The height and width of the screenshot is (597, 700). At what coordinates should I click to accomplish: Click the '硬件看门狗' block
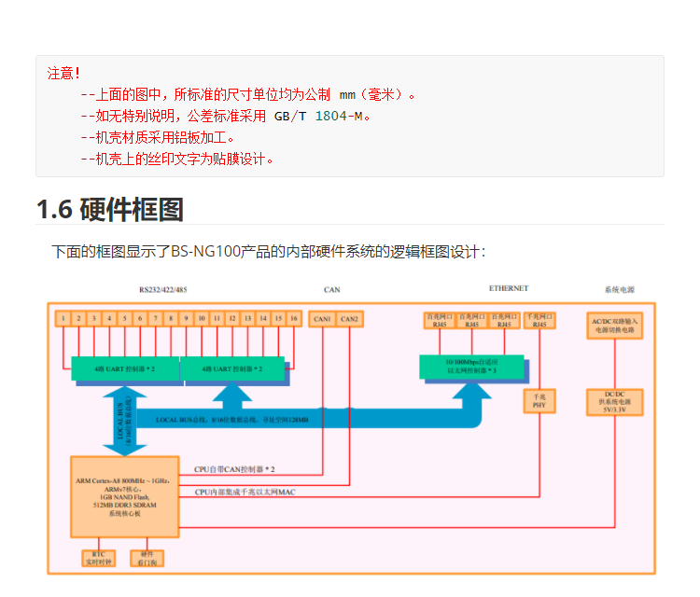click(x=147, y=558)
